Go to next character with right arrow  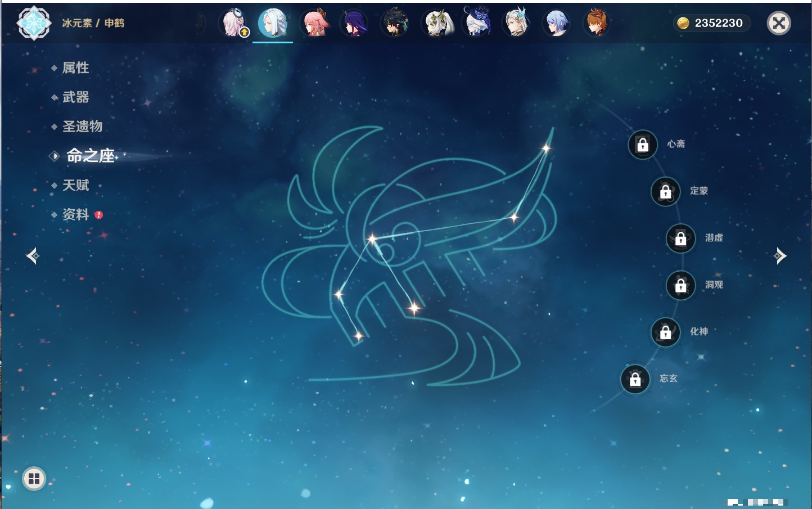coord(780,256)
